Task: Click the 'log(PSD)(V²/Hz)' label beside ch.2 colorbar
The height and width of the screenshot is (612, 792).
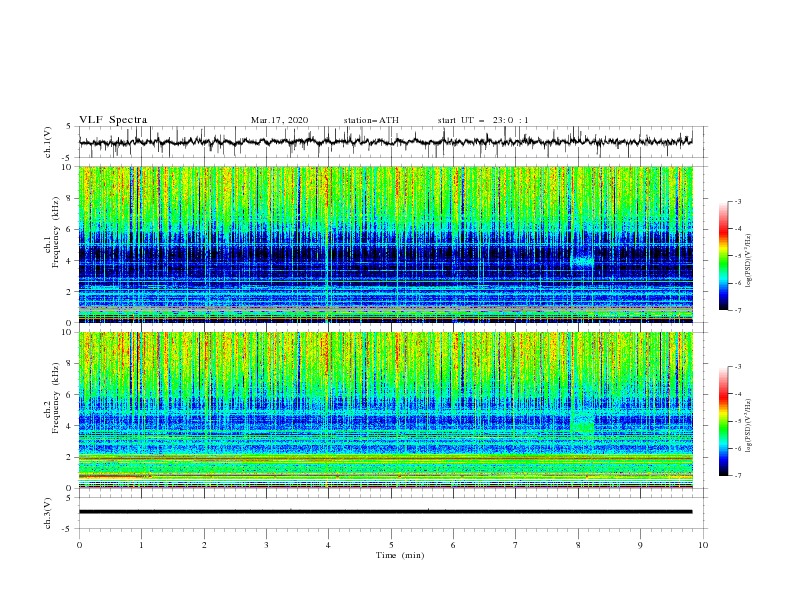Action: pos(748,426)
